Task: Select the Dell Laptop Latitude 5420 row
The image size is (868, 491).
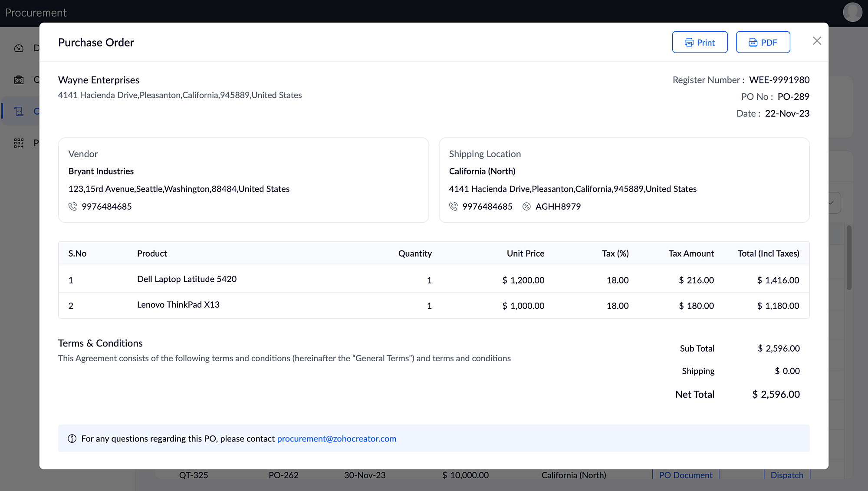Action: coord(187,279)
